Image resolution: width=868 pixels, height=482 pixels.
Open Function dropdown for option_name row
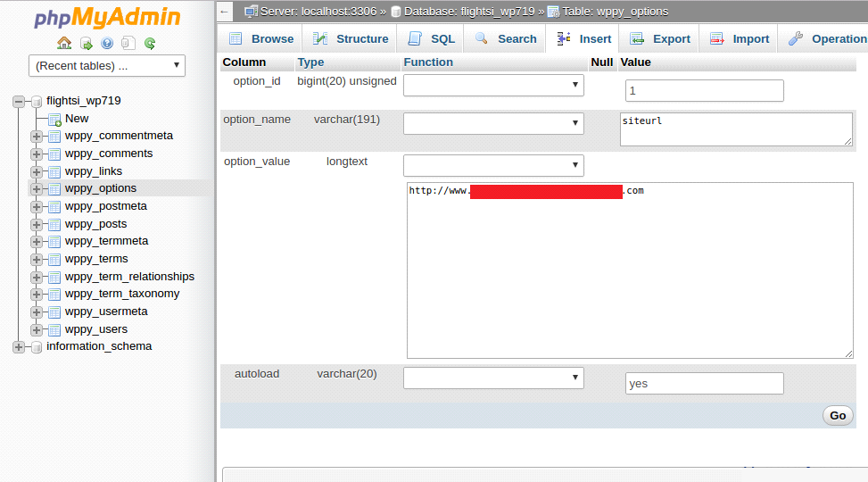point(493,123)
